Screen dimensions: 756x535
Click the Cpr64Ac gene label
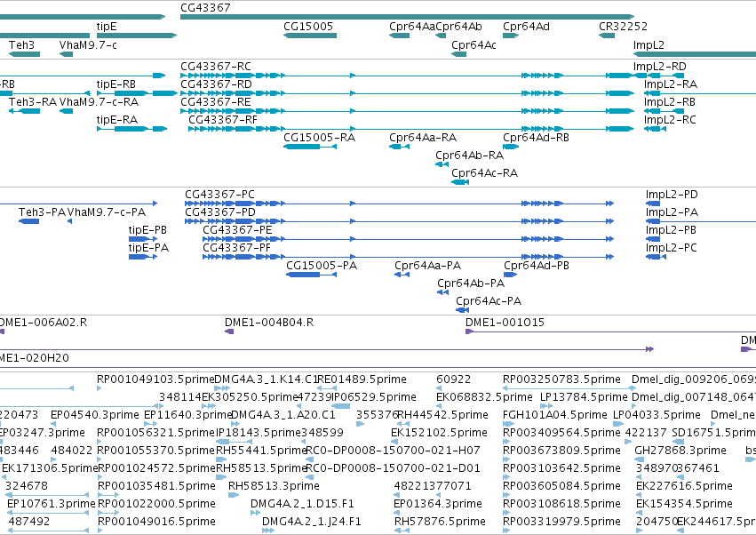(473, 45)
